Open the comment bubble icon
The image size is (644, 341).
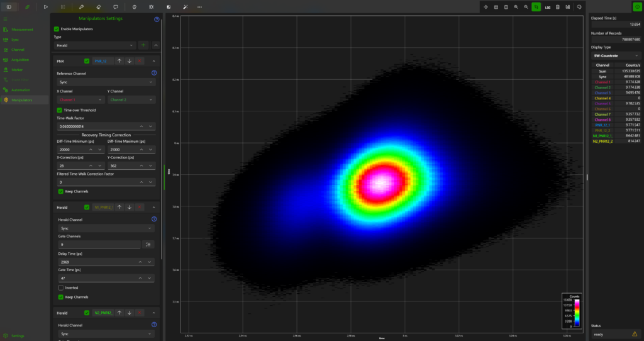pos(116,7)
